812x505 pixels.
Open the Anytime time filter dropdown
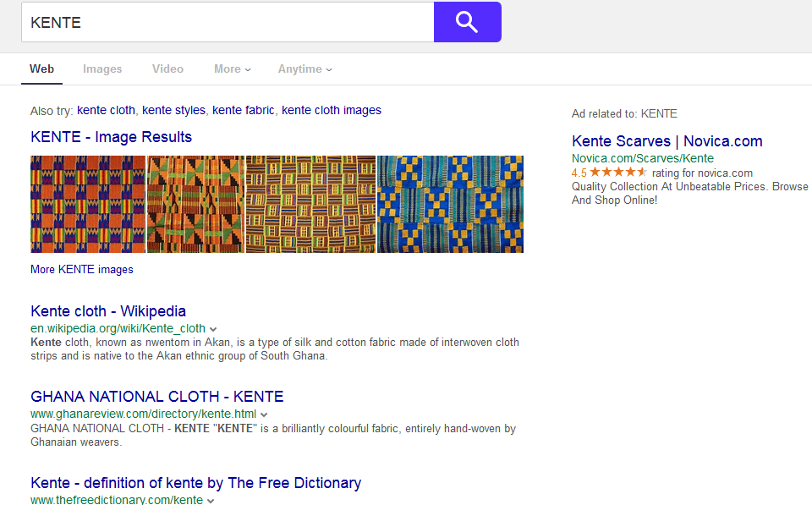pos(304,69)
